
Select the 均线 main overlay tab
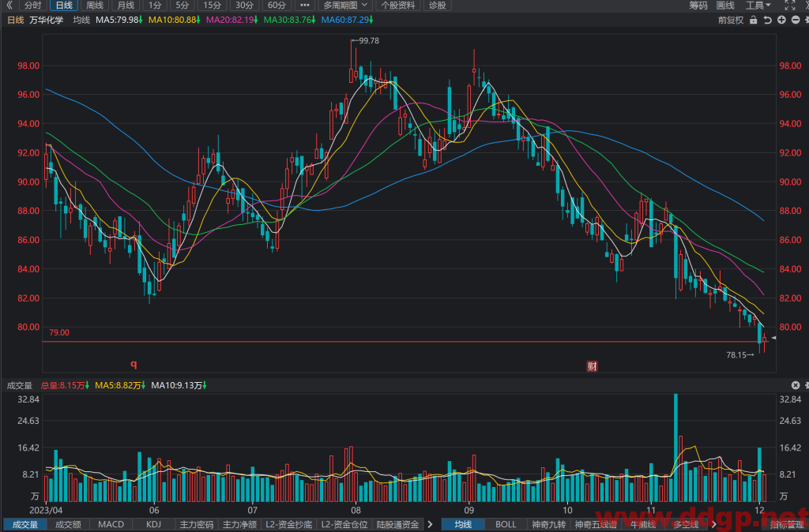(463, 524)
